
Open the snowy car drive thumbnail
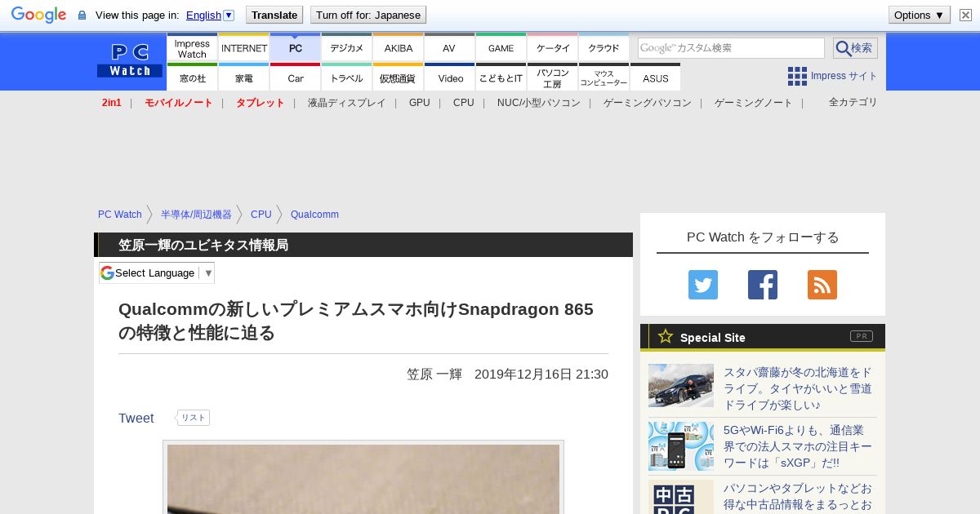click(681, 385)
